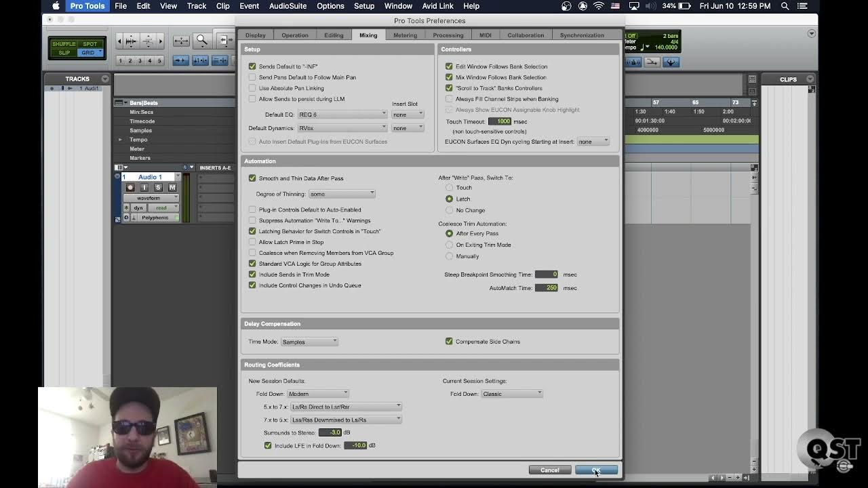This screenshot has height=488, width=868.
Task: Open the Default EQ dropdown
Action: click(342, 115)
